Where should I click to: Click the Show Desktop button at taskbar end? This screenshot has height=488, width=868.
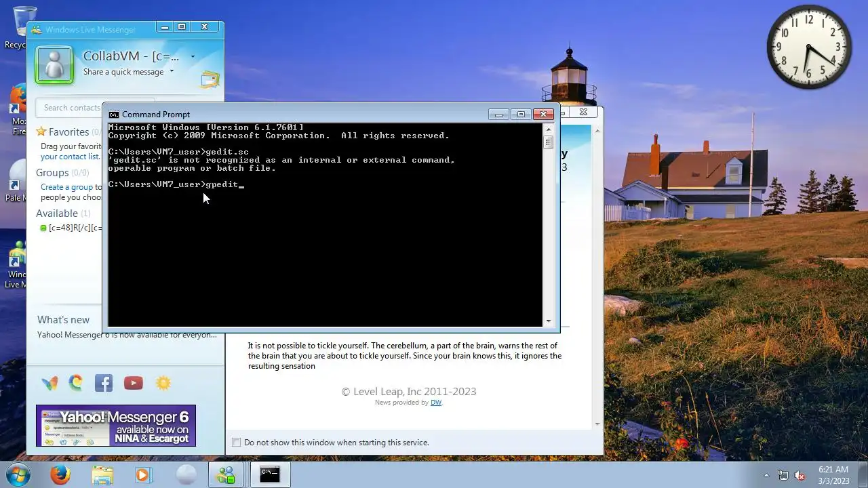tap(863, 475)
